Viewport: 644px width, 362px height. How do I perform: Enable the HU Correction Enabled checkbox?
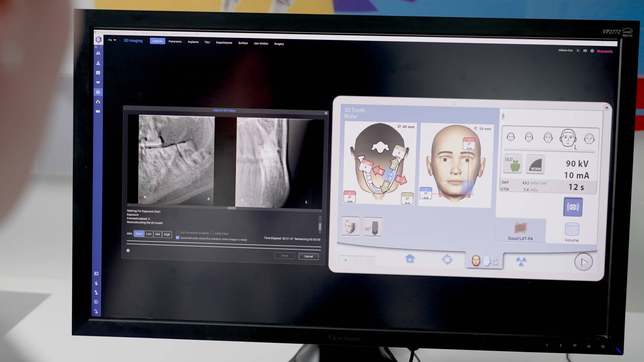pos(178,232)
